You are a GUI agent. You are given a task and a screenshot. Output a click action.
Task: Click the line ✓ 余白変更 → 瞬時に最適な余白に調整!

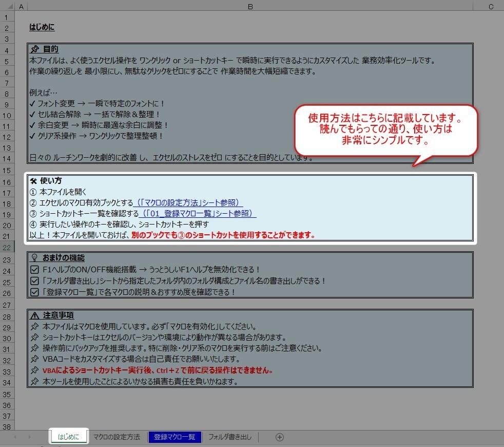pos(99,125)
